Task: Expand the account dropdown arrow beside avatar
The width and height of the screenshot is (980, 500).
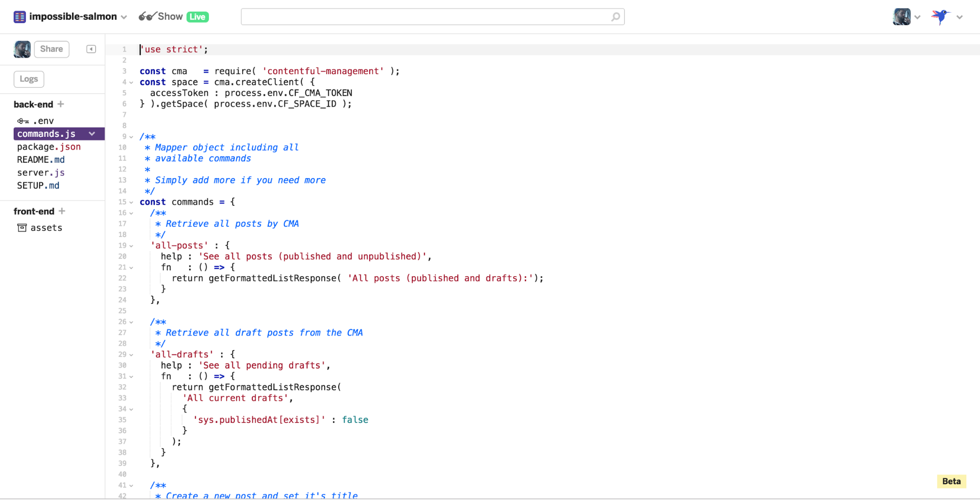Action: pos(917,17)
